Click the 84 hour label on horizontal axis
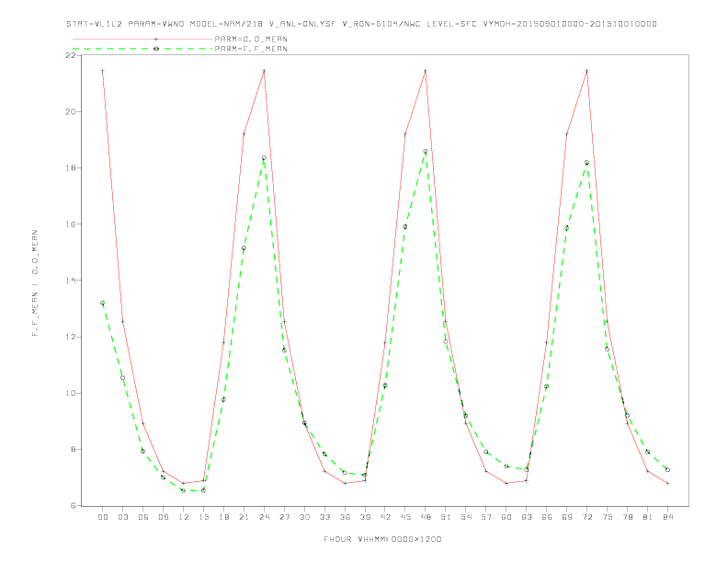Image resolution: width=728 pixels, height=563 pixels. [x=667, y=517]
